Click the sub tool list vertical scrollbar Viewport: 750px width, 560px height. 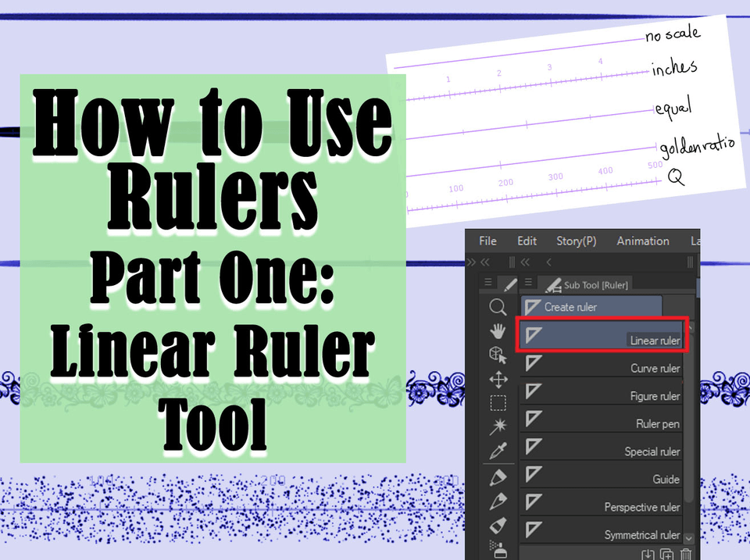pyautogui.click(x=689, y=416)
